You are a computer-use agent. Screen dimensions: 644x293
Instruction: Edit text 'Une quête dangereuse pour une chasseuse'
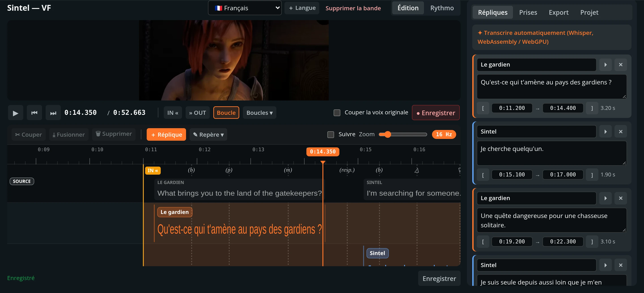click(x=552, y=220)
